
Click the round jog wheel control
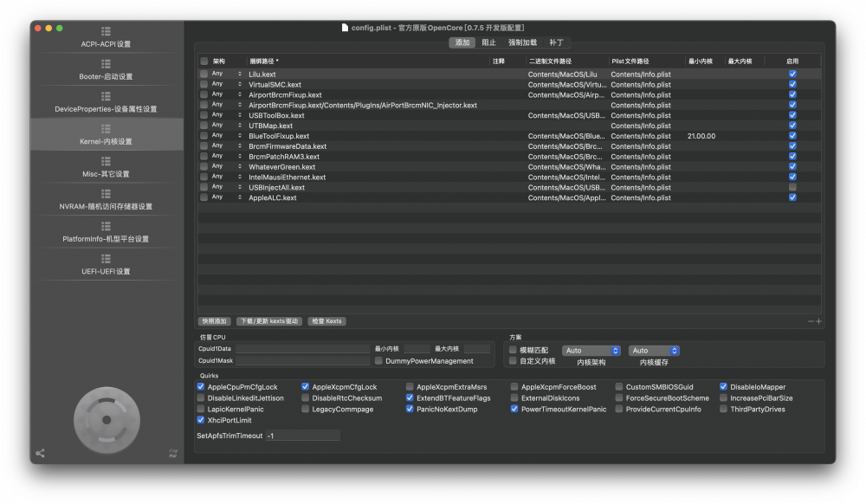(107, 420)
